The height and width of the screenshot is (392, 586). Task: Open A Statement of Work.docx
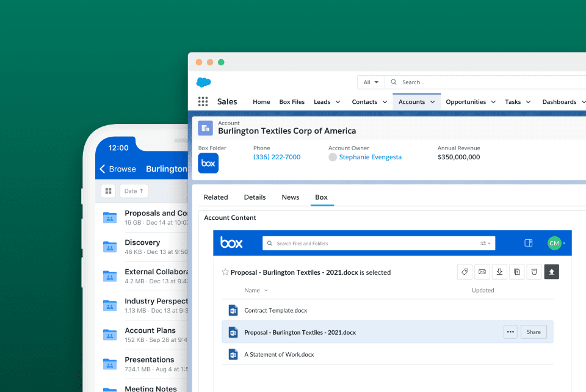click(279, 355)
